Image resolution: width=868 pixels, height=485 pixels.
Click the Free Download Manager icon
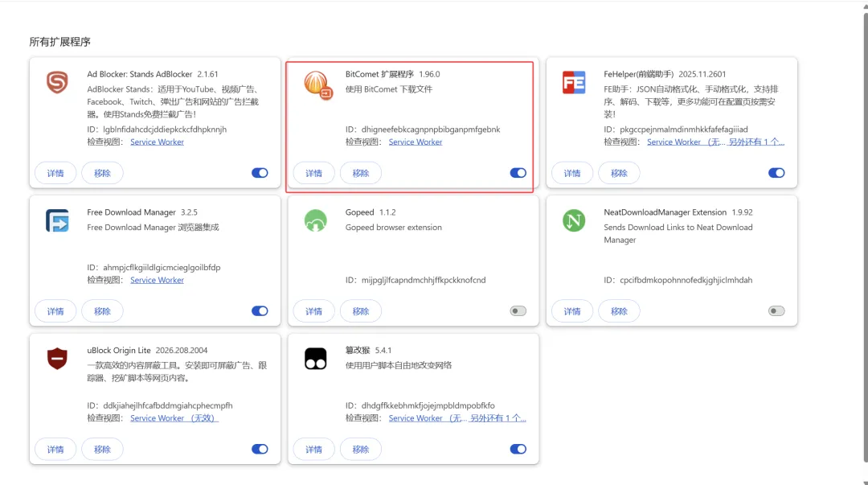(57, 220)
